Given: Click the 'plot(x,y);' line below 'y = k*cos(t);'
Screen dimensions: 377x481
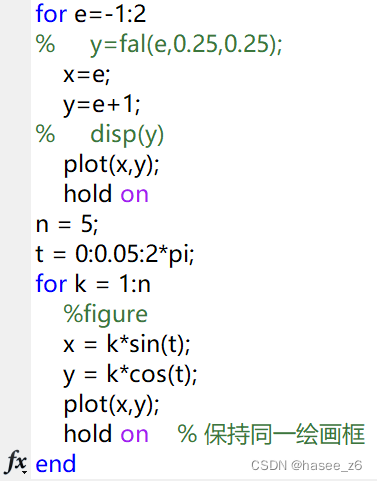Looking at the screenshot, I should click(x=112, y=405).
